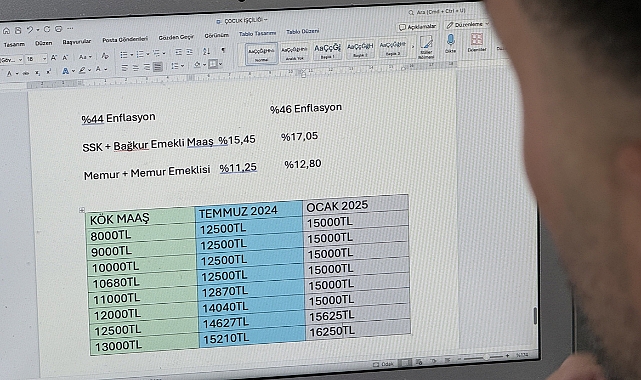Toggle subscript formatting

coord(37,73)
